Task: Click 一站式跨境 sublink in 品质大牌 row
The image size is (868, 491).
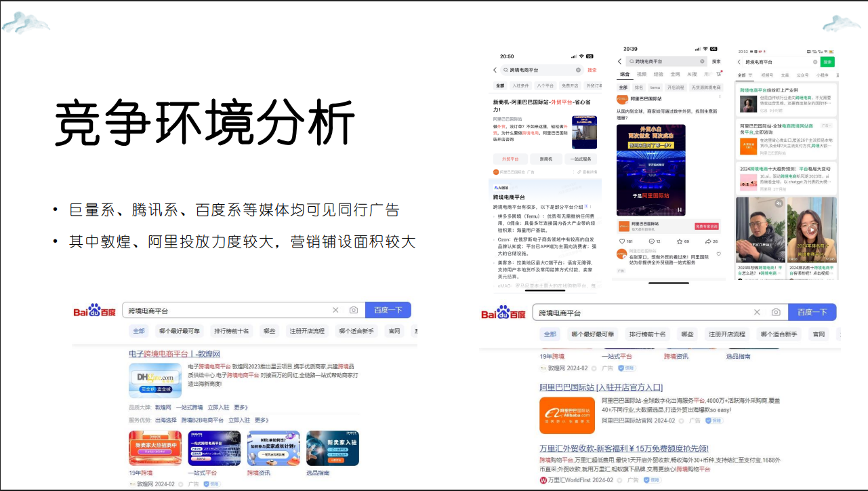Action: [189, 408]
